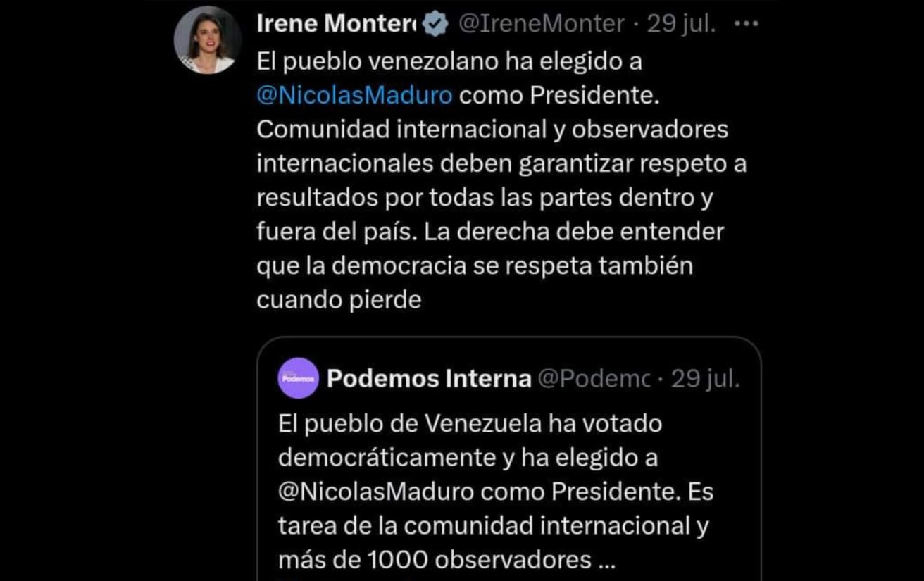This screenshot has width=924, height=581.
Task: Click the "cuando pierde" text line
Action: pos(339,300)
